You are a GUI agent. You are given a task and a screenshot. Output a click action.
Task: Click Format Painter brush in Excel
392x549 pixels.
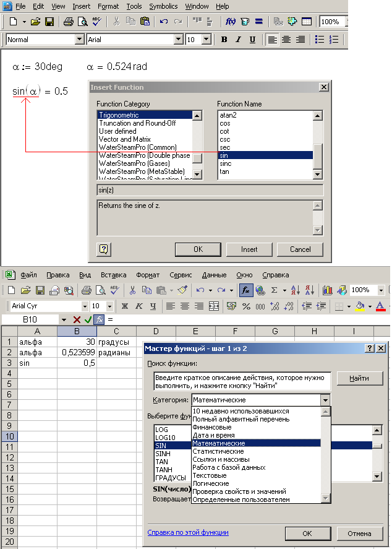pos(182,290)
